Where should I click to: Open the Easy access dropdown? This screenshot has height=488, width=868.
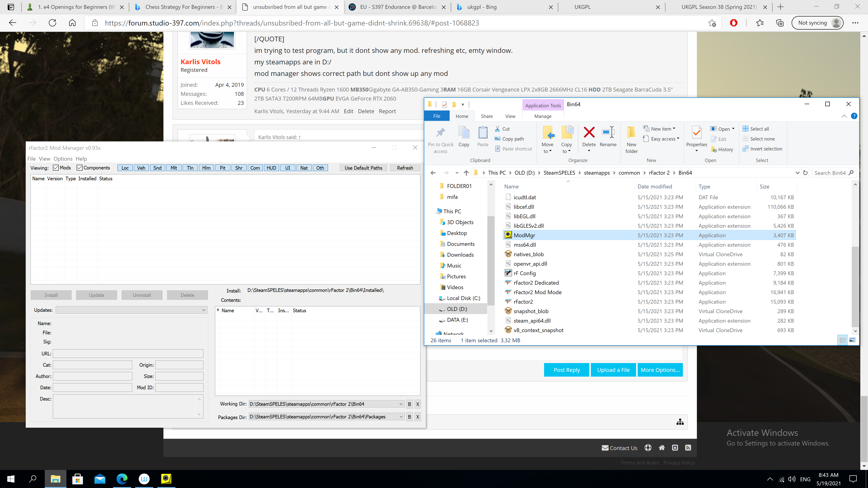point(661,139)
